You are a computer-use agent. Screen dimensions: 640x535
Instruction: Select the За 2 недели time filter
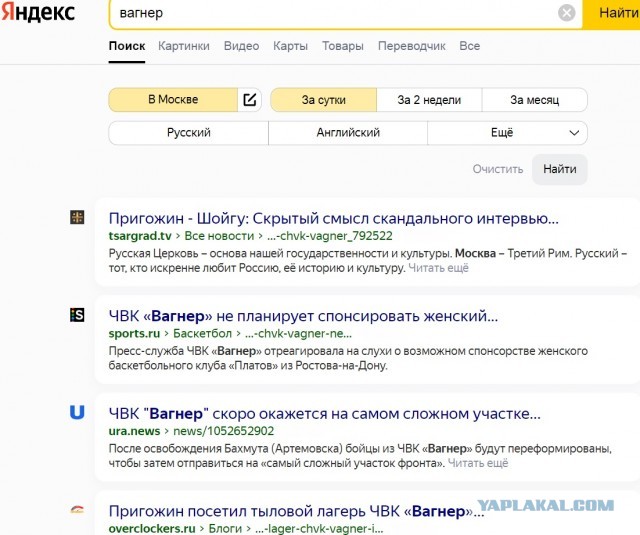pyautogui.click(x=429, y=100)
